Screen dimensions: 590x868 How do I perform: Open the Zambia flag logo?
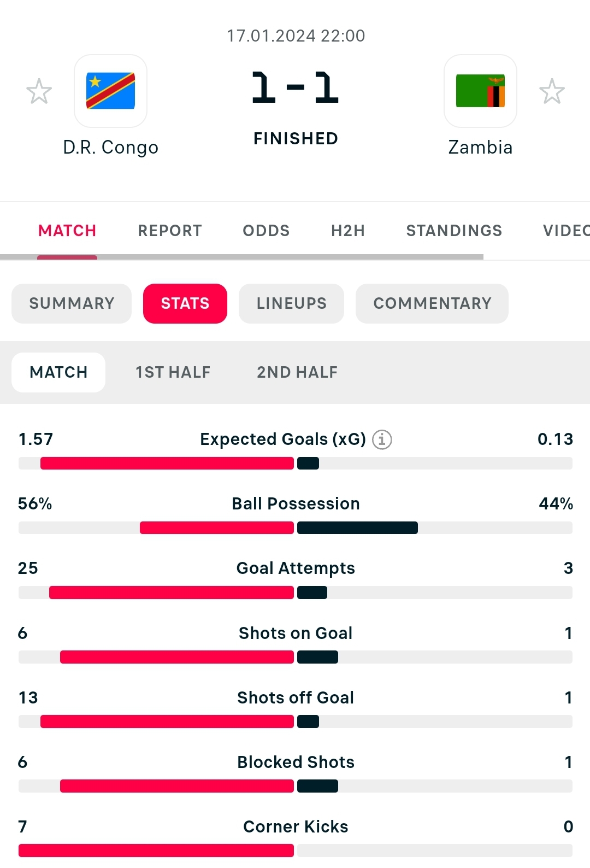pos(480,91)
